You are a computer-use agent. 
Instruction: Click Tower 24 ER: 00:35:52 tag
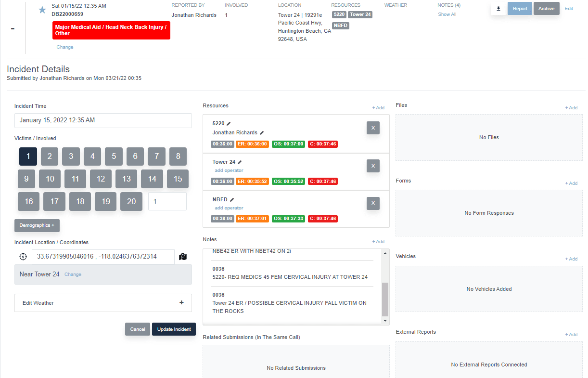point(253,182)
